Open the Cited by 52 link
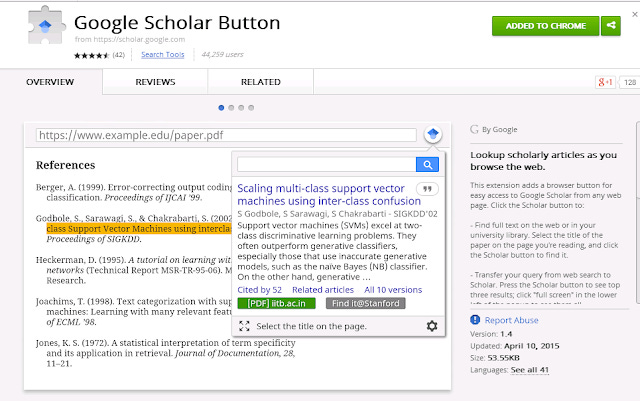640x401 pixels. click(x=259, y=289)
